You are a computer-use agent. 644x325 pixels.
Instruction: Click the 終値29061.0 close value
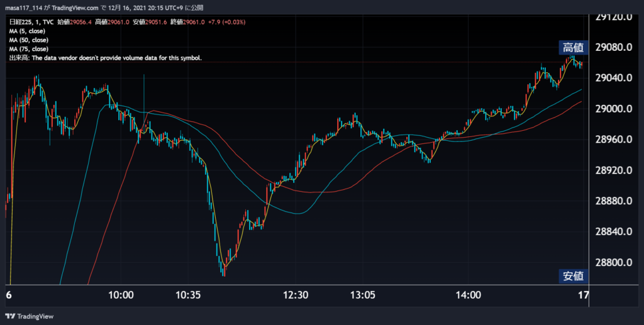pyautogui.click(x=187, y=22)
